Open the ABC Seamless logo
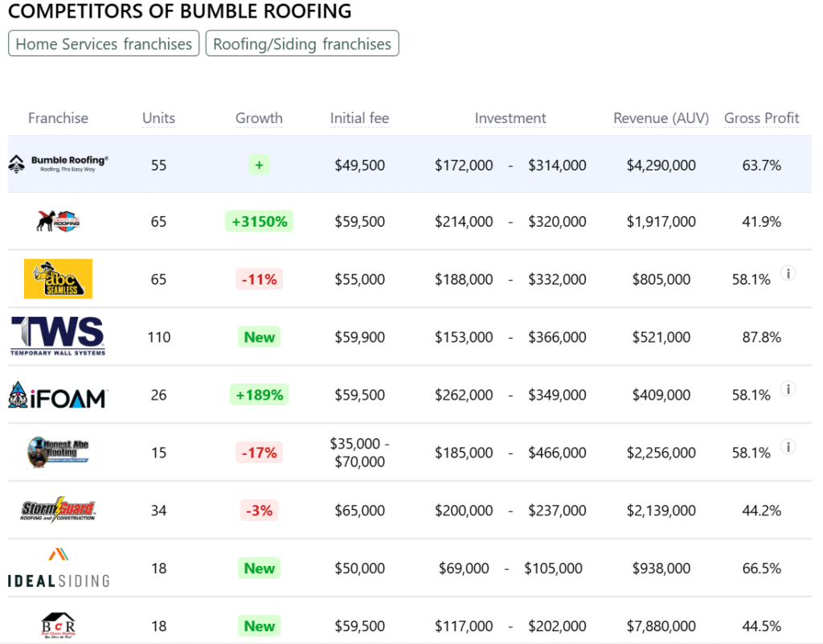The width and height of the screenshot is (823, 644). [x=58, y=279]
